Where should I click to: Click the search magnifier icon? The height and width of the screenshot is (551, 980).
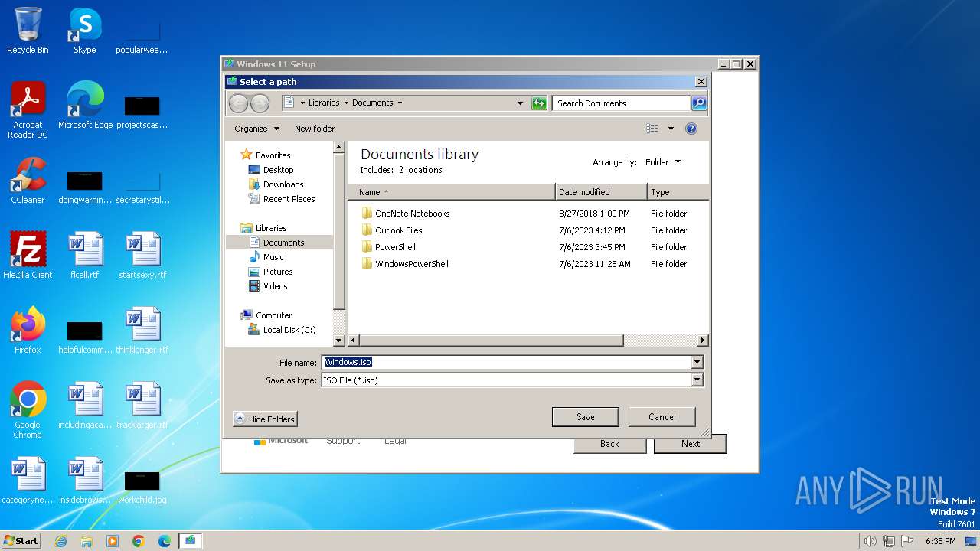[698, 103]
